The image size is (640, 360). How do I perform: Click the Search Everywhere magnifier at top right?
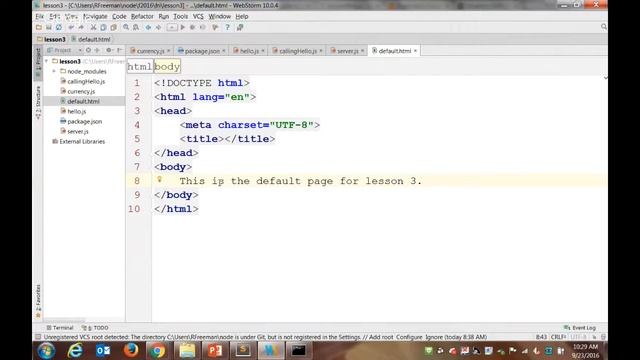[x=604, y=27]
